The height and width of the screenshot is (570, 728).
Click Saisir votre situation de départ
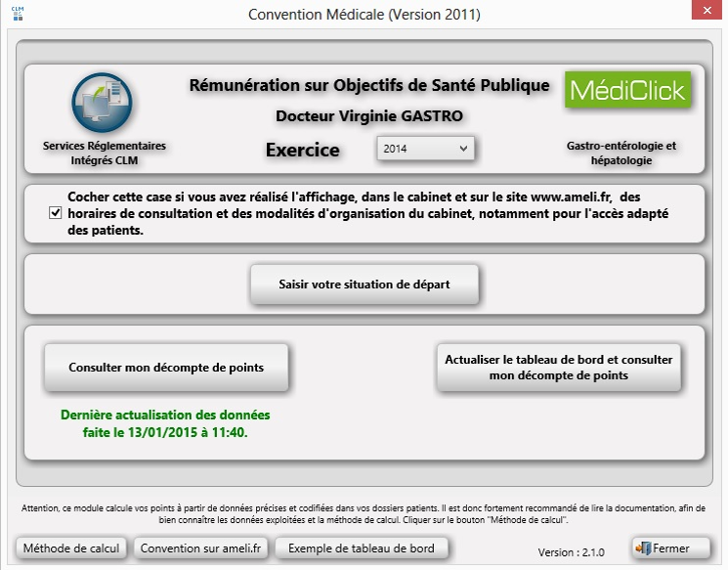tap(364, 285)
